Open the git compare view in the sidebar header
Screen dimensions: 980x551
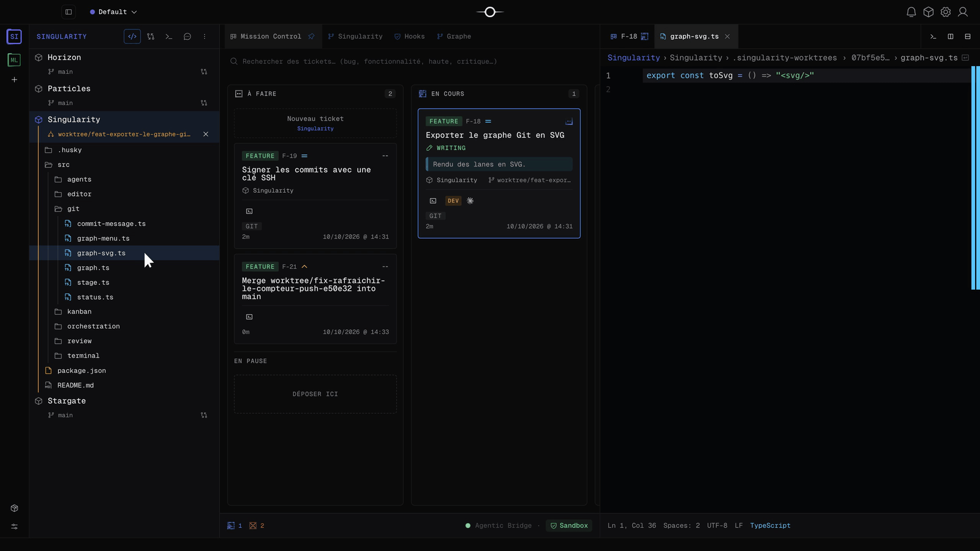[x=151, y=37]
